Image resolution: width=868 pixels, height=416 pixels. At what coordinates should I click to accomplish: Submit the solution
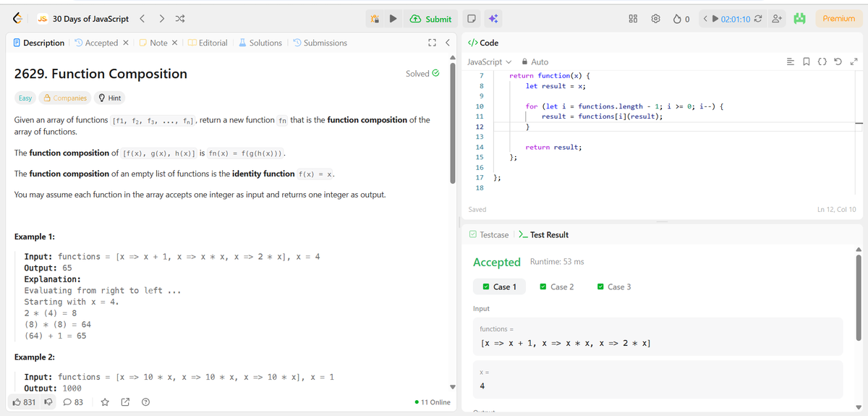pos(431,20)
